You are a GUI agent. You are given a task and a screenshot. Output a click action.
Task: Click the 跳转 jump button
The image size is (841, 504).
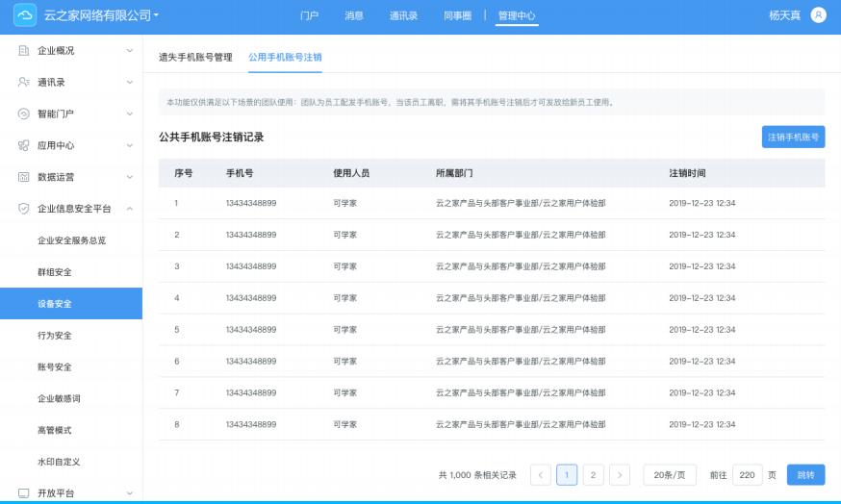(805, 475)
